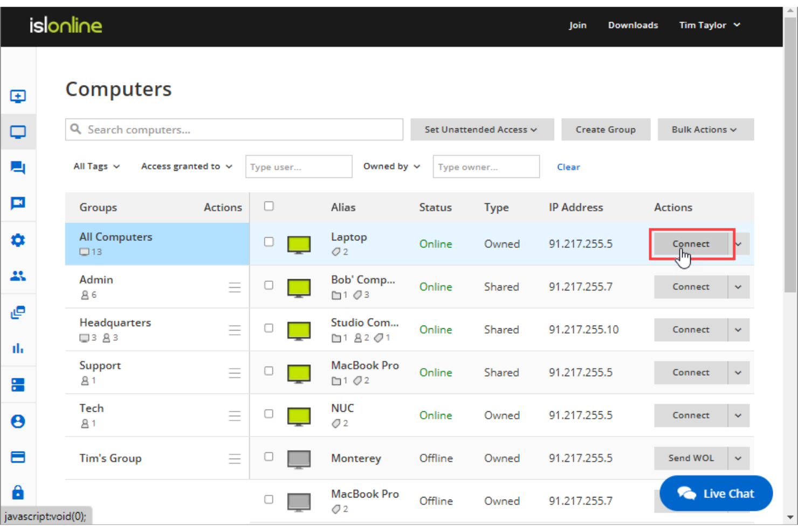Expand the Laptop row action arrow

(739, 244)
